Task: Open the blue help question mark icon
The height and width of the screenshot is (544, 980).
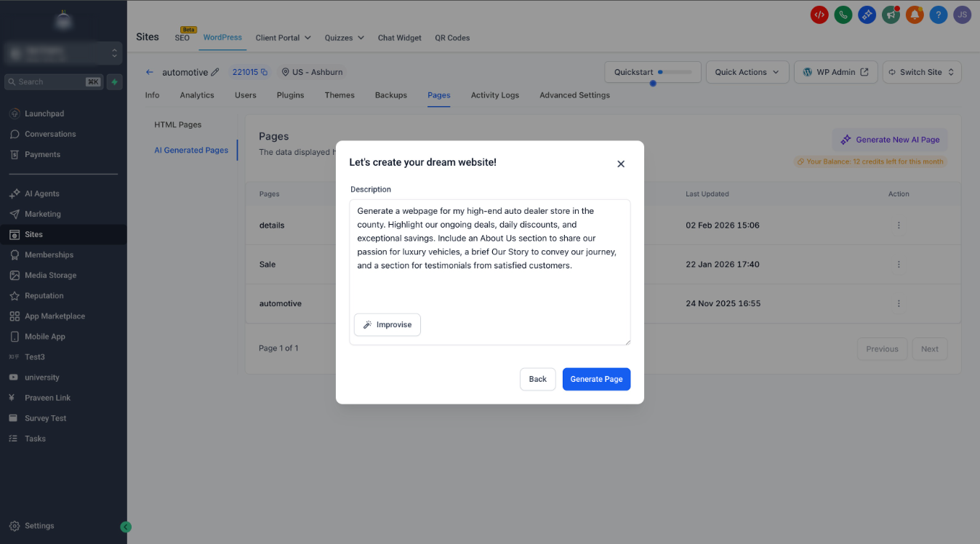Action: [x=939, y=15]
